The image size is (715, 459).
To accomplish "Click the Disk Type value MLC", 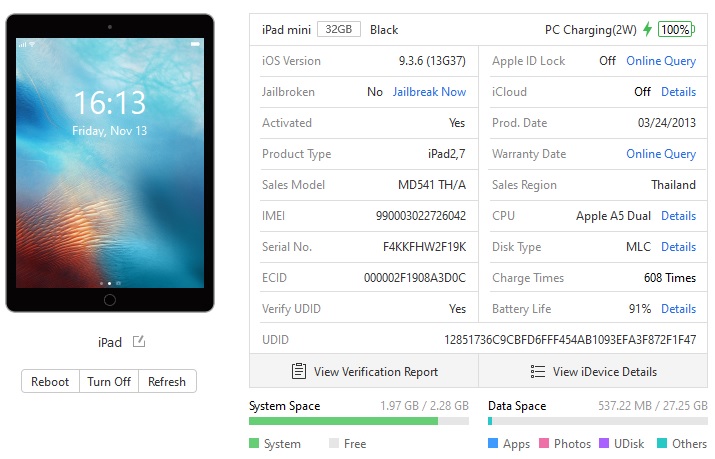I will click(x=638, y=247).
